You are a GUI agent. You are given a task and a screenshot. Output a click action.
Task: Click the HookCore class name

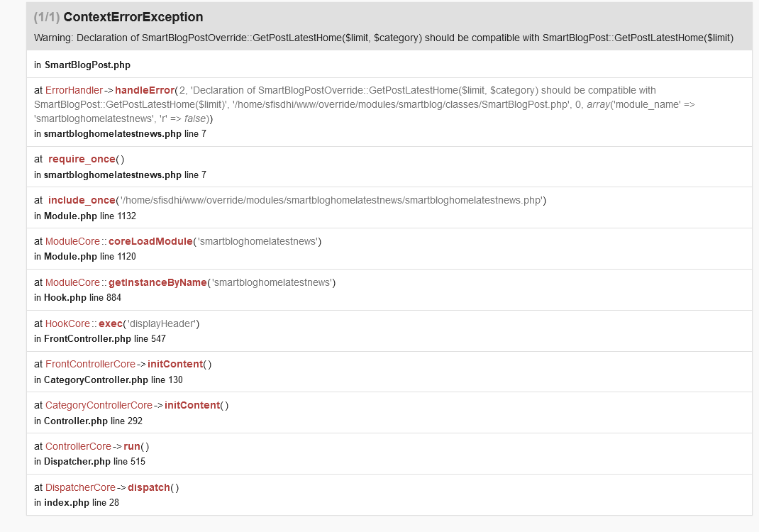pos(67,324)
